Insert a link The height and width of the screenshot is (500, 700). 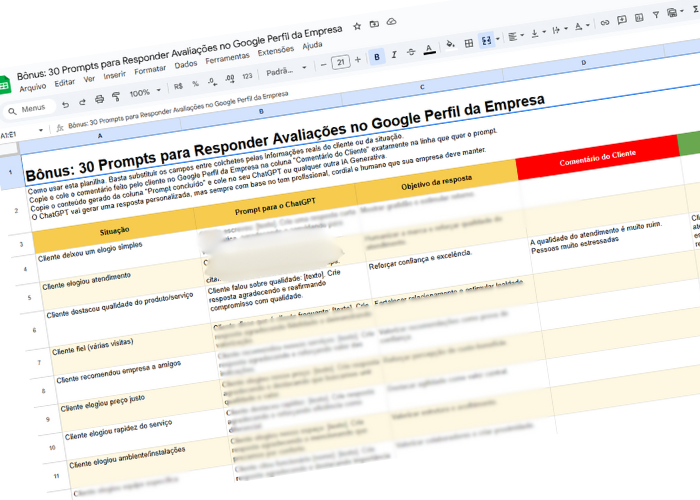pos(604,23)
